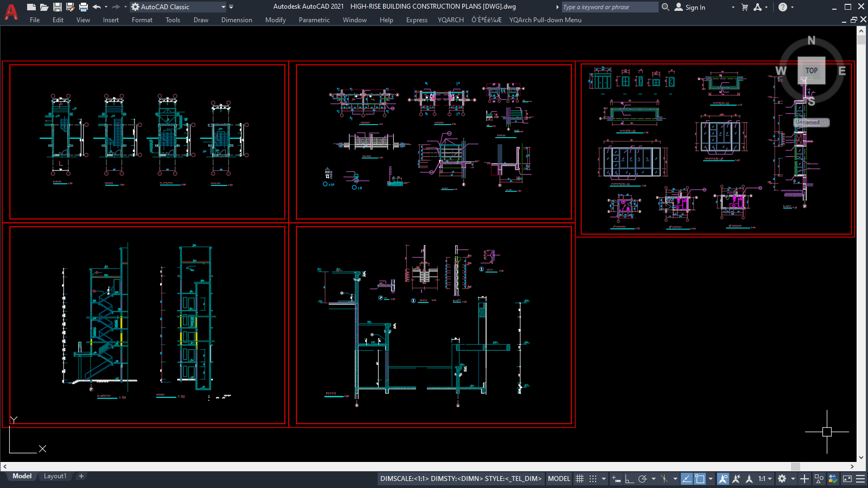Toggle Snap mode in the status bar

[593, 479]
